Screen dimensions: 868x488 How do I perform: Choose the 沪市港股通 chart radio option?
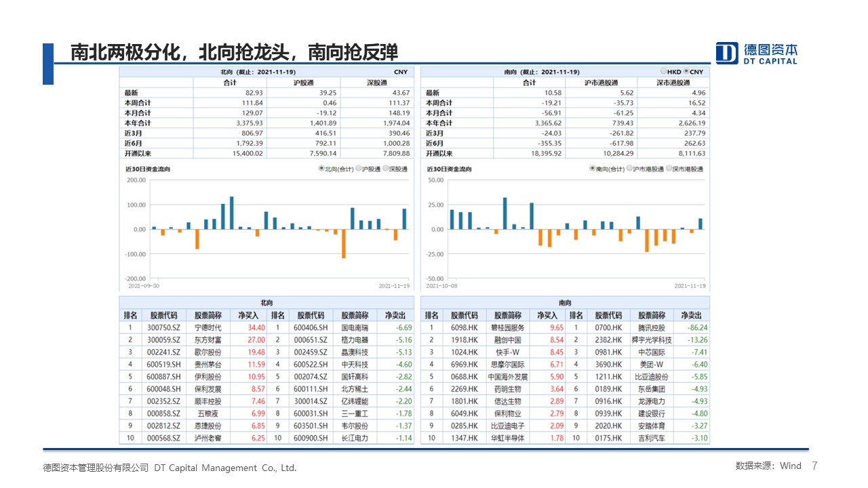pyautogui.click(x=629, y=169)
